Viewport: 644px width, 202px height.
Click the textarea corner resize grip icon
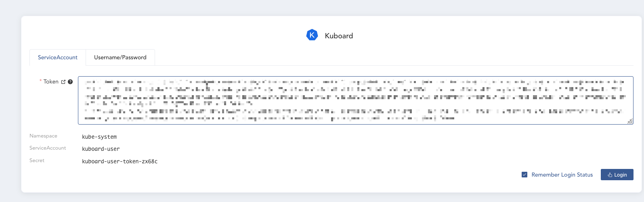pos(630,121)
